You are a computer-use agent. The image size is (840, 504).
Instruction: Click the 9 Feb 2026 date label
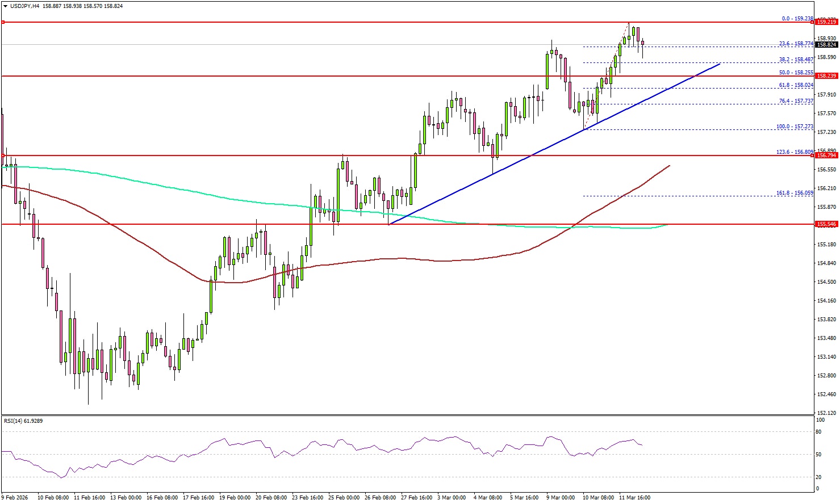coord(15,498)
